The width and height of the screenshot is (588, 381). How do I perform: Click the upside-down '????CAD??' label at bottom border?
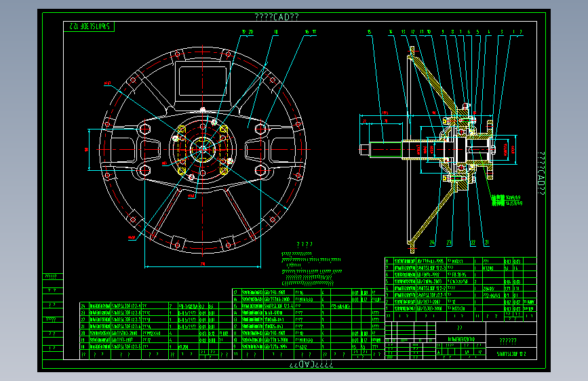[311, 365]
